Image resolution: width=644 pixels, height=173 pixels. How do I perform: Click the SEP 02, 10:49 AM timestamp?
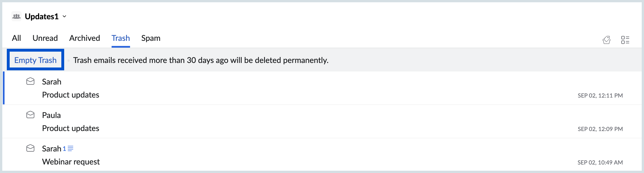pos(600,163)
